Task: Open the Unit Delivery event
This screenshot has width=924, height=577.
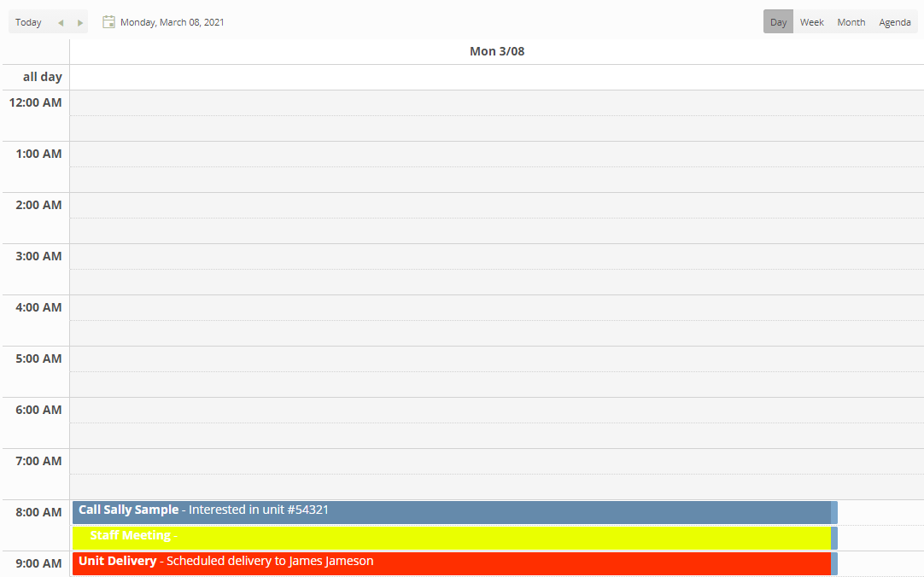Action: (454, 563)
